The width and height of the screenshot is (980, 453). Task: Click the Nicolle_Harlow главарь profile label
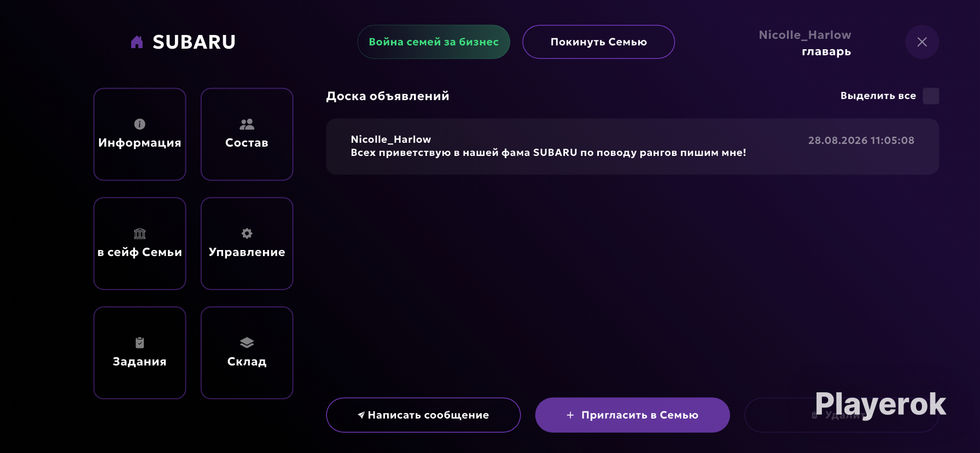point(804,43)
